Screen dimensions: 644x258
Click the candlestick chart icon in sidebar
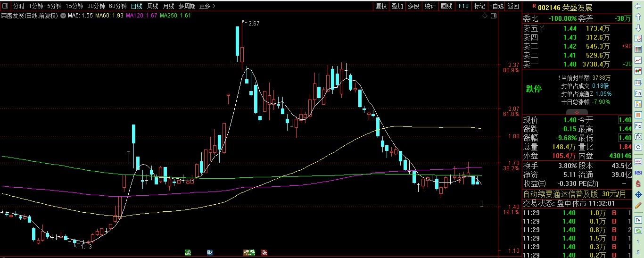[x=638, y=70]
